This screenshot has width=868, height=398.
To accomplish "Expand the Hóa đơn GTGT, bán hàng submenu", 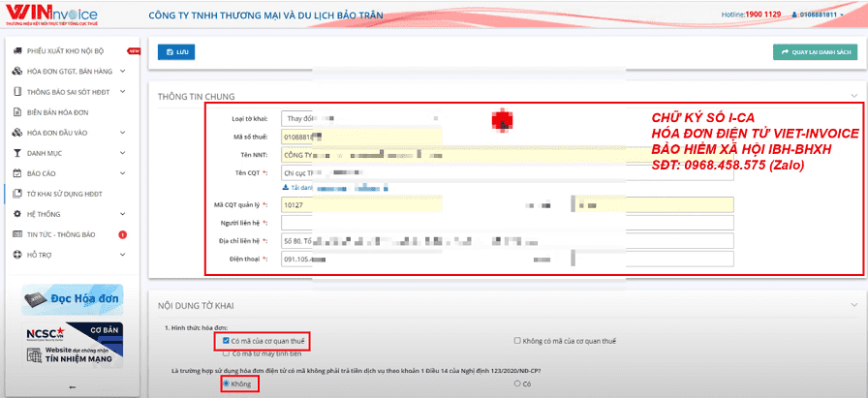I will coord(123,72).
